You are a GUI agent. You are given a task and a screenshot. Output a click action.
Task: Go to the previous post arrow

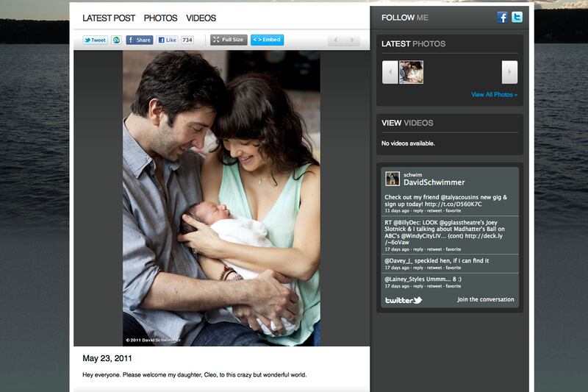point(336,40)
